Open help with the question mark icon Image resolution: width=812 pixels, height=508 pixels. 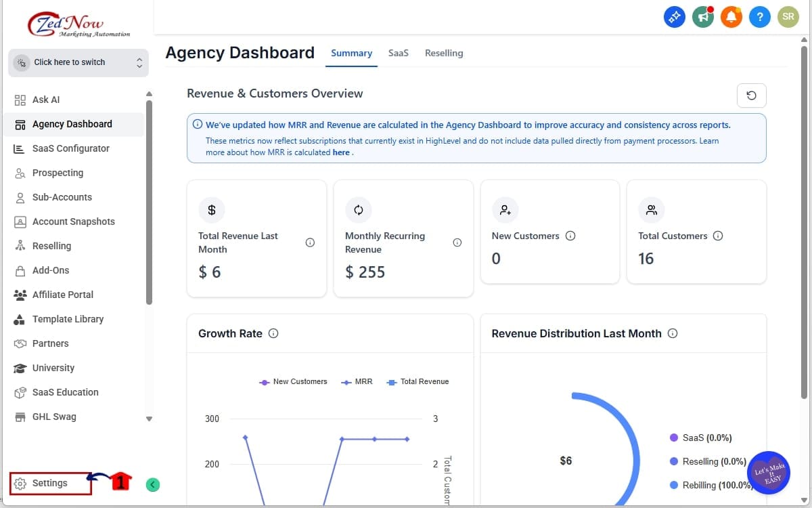click(x=759, y=17)
